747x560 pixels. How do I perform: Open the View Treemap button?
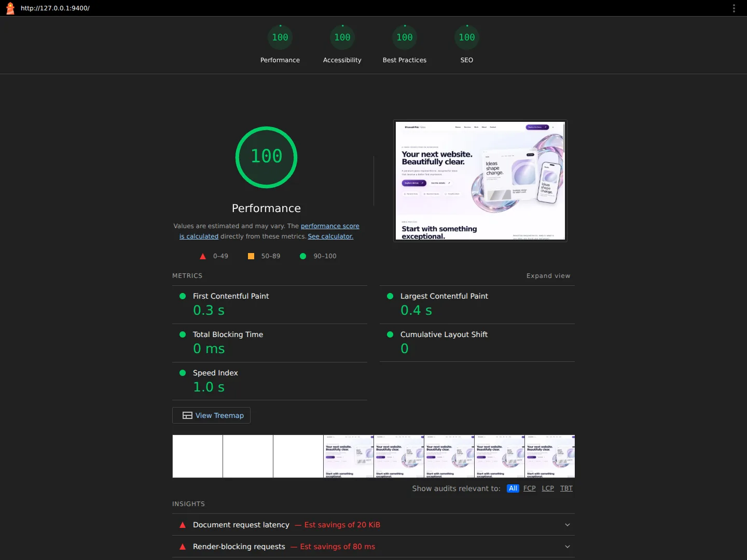[x=211, y=415]
